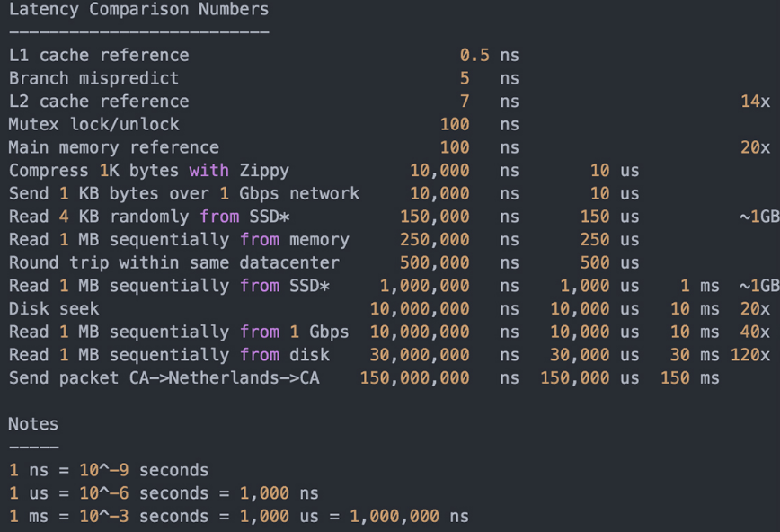Viewport: 780px width, 532px height.
Task: Click the "150 ms" value
Action: coord(689,378)
